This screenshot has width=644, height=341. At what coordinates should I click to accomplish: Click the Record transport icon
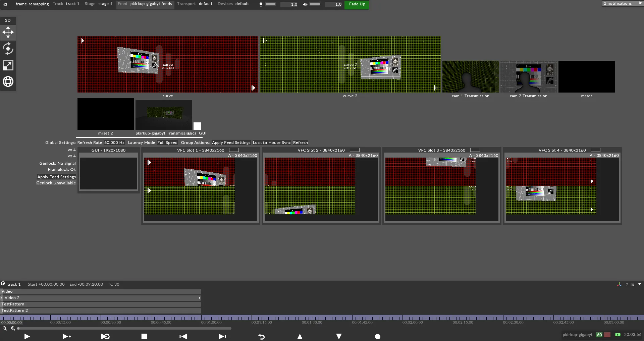[377, 337]
